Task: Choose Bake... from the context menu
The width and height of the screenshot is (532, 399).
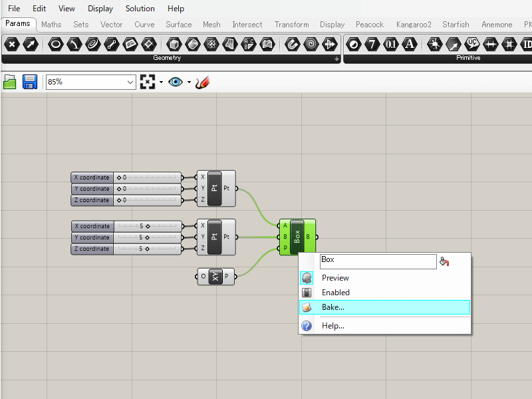Action: click(x=332, y=307)
